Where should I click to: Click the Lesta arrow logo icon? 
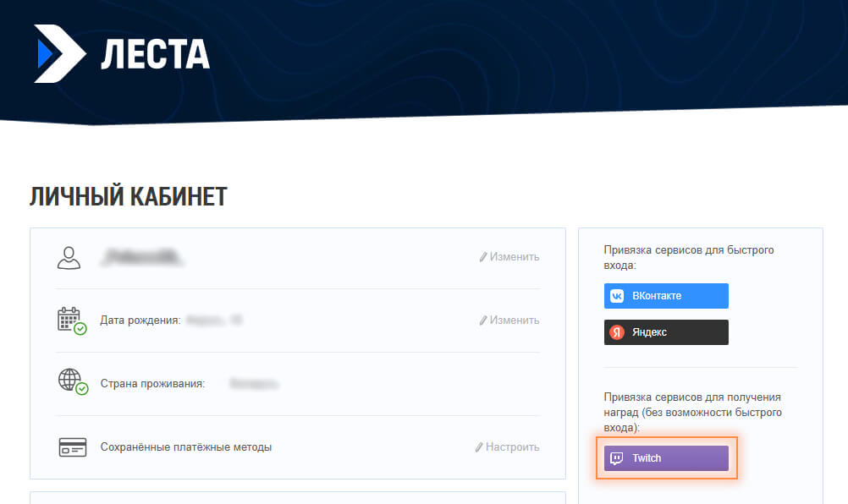(58, 54)
